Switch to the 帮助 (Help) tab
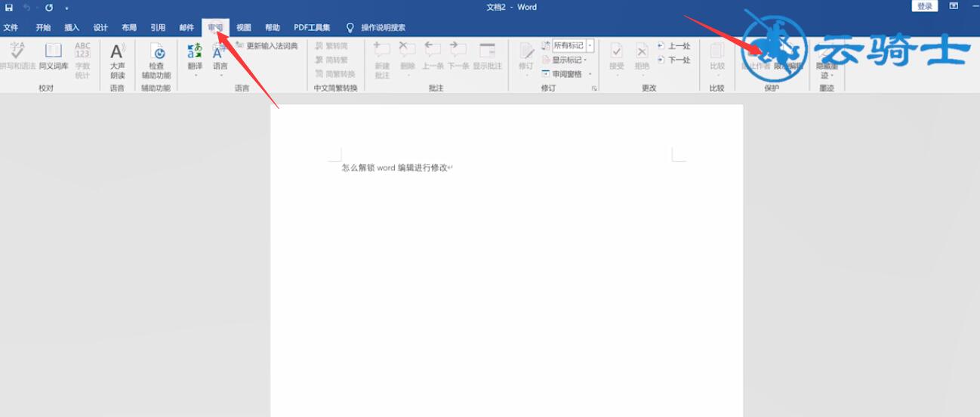 pyautogui.click(x=273, y=28)
